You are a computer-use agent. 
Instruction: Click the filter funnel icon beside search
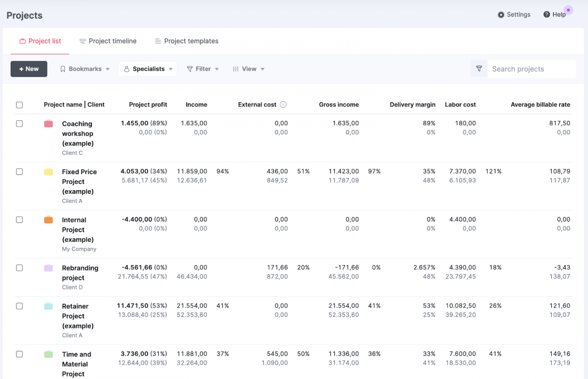tap(479, 69)
